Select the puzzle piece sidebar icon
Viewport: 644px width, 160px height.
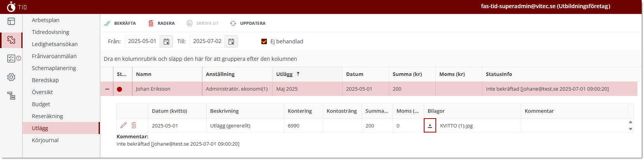point(11,40)
